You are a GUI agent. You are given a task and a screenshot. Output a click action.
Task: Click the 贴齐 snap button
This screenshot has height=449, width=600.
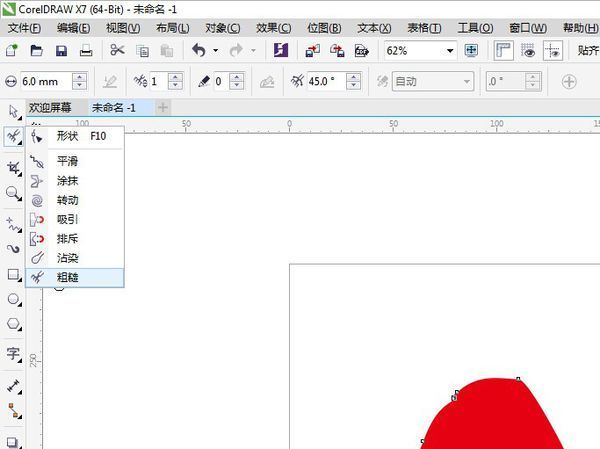click(588, 50)
